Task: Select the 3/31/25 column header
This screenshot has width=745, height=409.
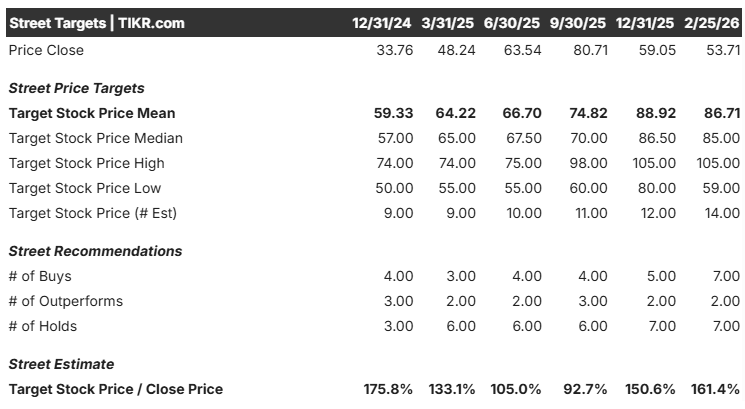Action: click(x=448, y=23)
